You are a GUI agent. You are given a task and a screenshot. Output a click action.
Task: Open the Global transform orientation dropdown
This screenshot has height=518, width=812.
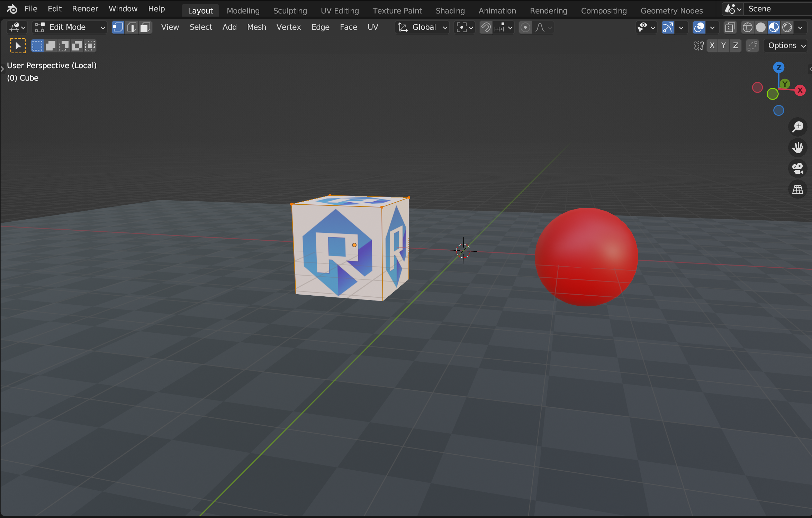[422, 27]
